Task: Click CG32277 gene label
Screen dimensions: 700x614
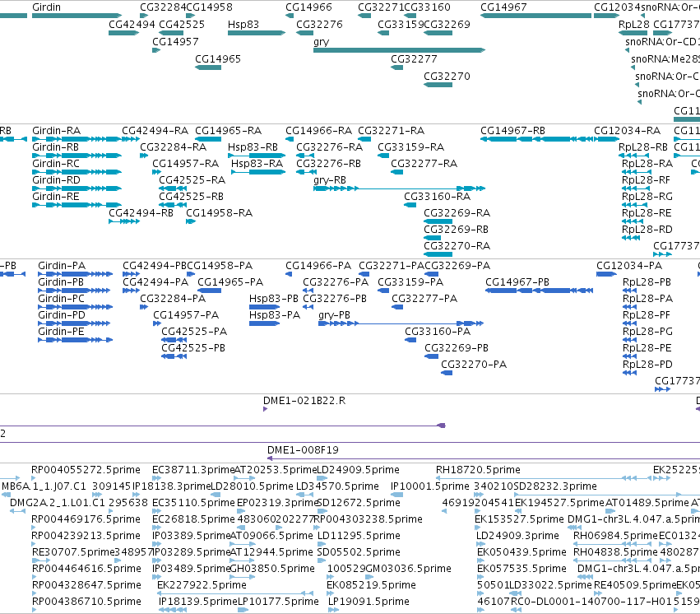Action: point(414,59)
